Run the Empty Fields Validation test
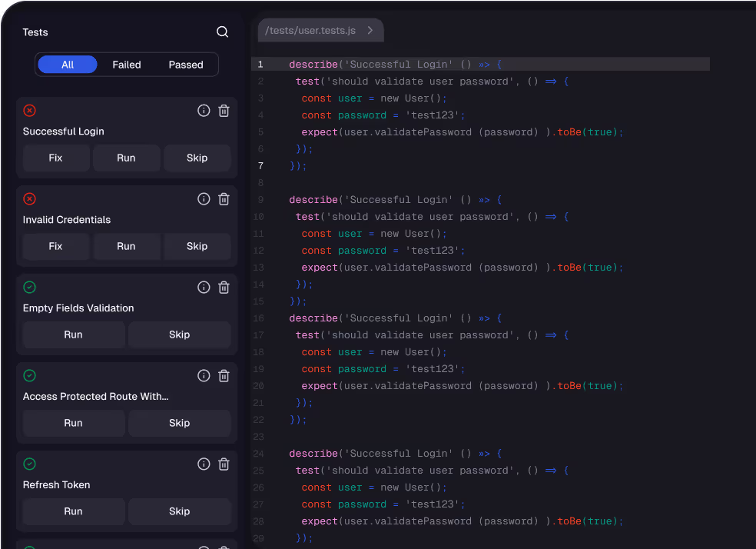756x549 pixels. click(73, 334)
